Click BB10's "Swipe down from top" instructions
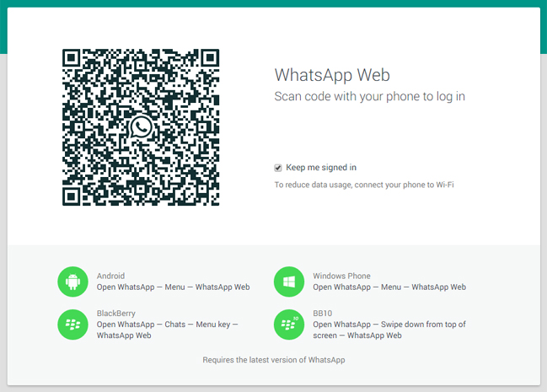Screen dimensions: 547x392 (x=389, y=325)
